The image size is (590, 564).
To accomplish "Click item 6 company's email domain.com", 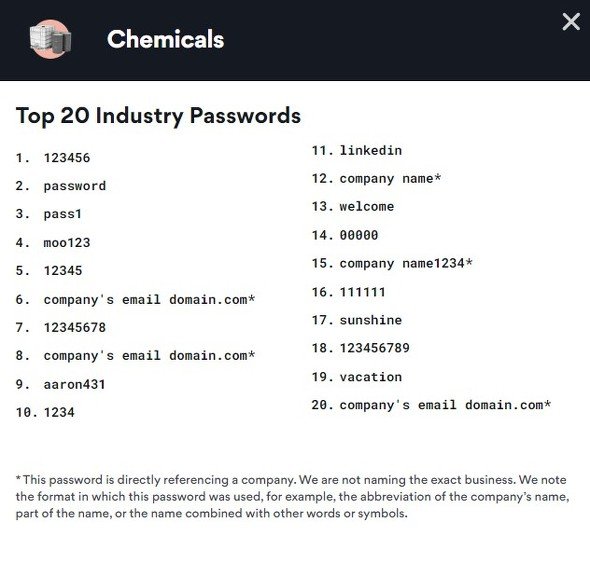I will point(149,299).
